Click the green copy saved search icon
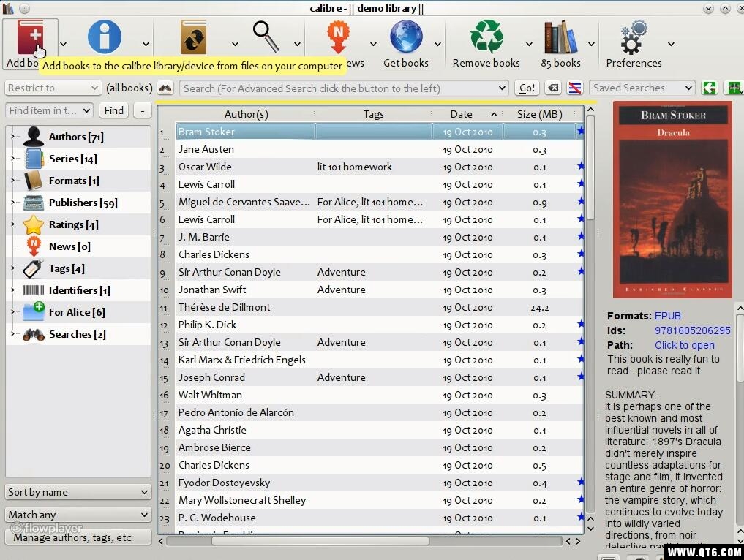 coord(710,88)
